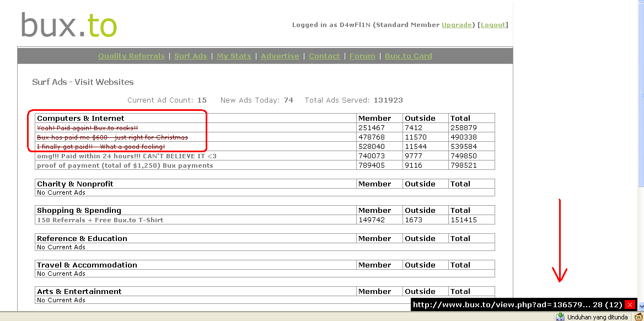Click 'No Current Ads' under Travel & Accommodation
This screenshot has height=321, width=644.
tap(61, 274)
